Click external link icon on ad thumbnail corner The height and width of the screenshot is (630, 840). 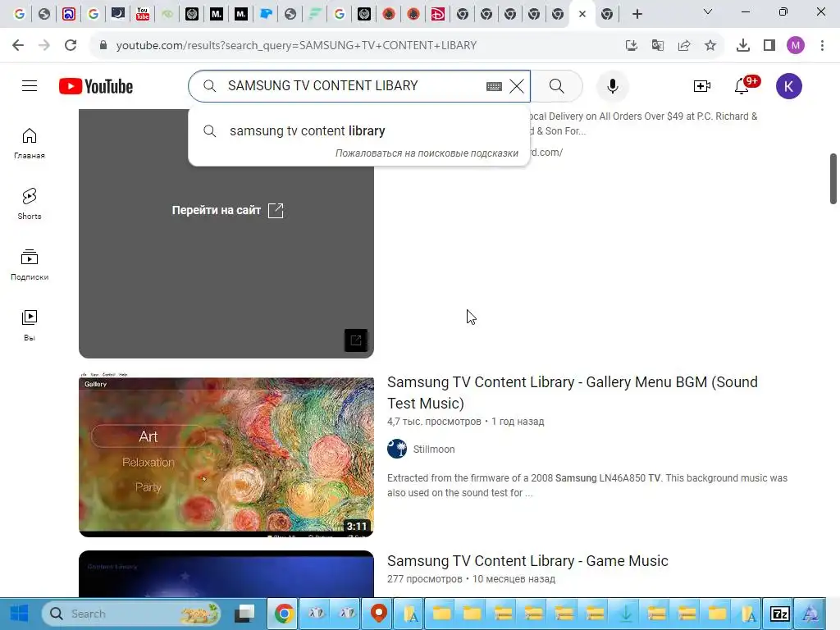pyautogui.click(x=356, y=340)
